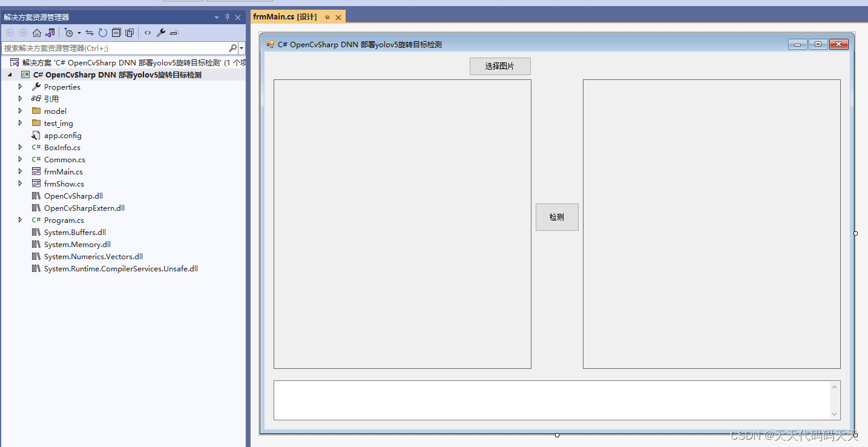Pin the frmMain.cs document tab

(x=327, y=17)
